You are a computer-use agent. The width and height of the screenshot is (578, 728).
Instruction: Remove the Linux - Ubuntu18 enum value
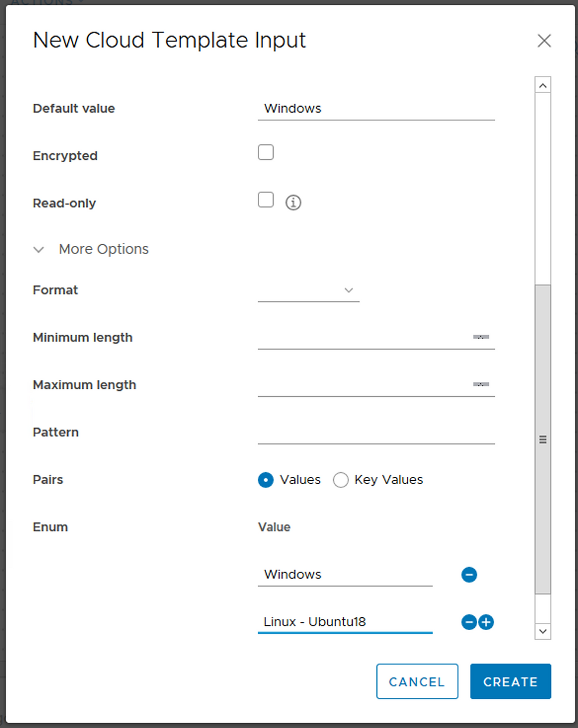click(469, 622)
